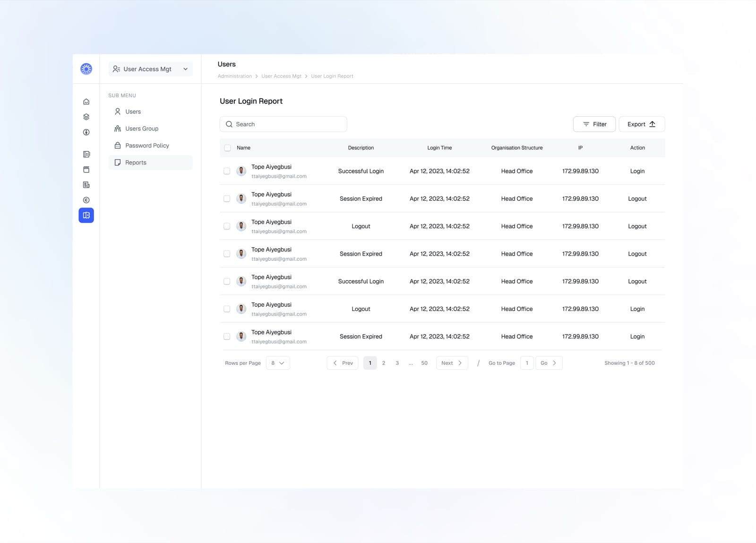
Task: Open the Users submenu item
Action: (151, 112)
